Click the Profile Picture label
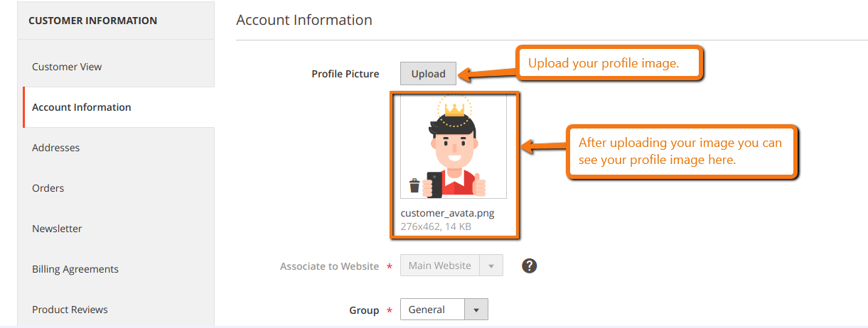 (x=345, y=74)
